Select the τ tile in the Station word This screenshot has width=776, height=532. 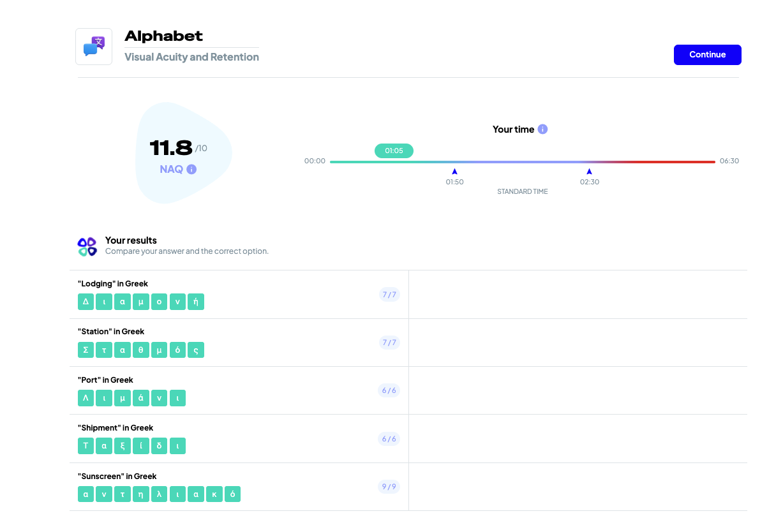(104, 350)
